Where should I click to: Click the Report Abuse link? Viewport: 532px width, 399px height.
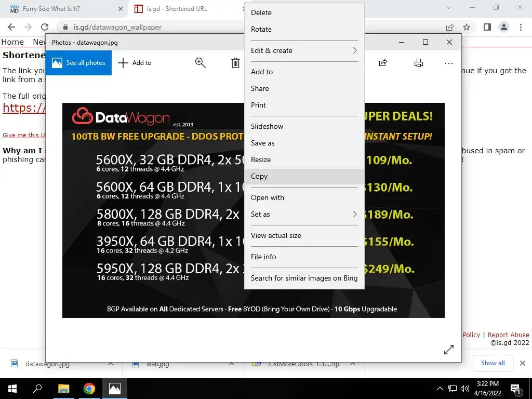508,335
